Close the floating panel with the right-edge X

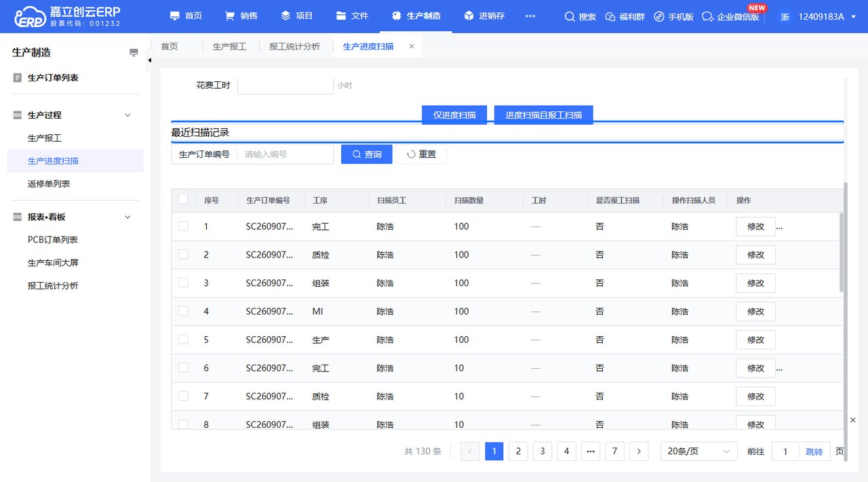pyautogui.click(x=853, y=420)
